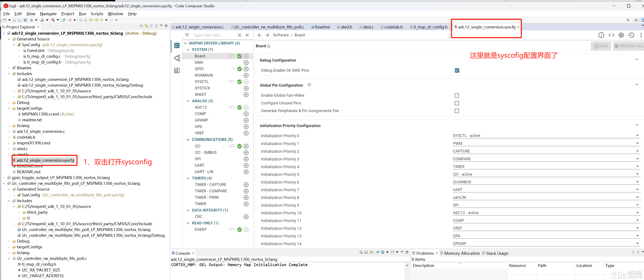This screenshot has height=280, width=644.
Task: Open SysConfig hardware tree view icon
Action: pos(177,58)
